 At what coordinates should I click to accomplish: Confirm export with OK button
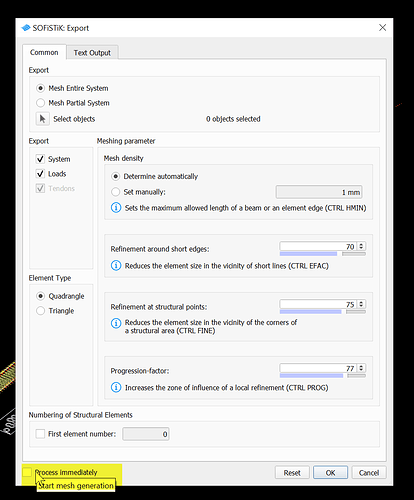pos(330,473)
